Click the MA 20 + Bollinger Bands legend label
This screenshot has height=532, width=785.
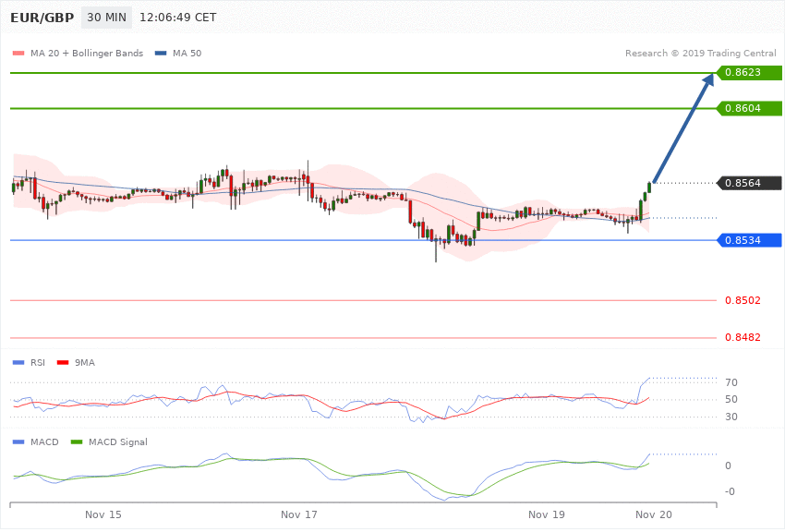coord(87,53)
